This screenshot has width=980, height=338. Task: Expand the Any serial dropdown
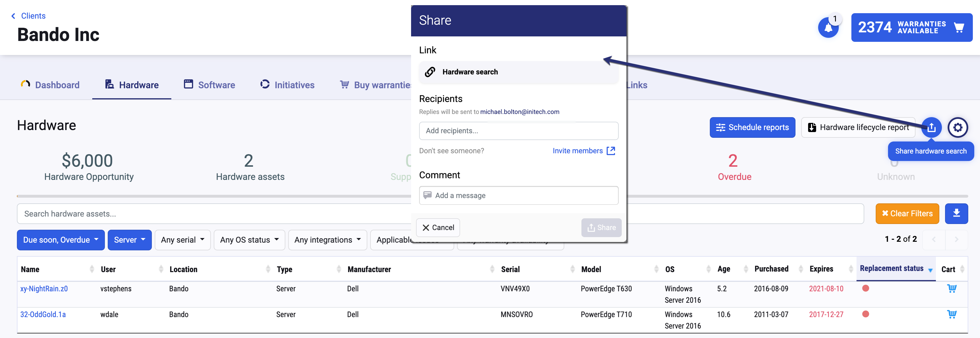click(x=182, y=240)
